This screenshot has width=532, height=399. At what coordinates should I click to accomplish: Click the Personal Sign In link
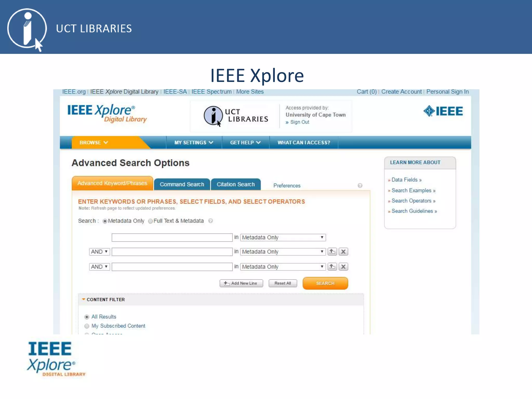coord(448,92)
